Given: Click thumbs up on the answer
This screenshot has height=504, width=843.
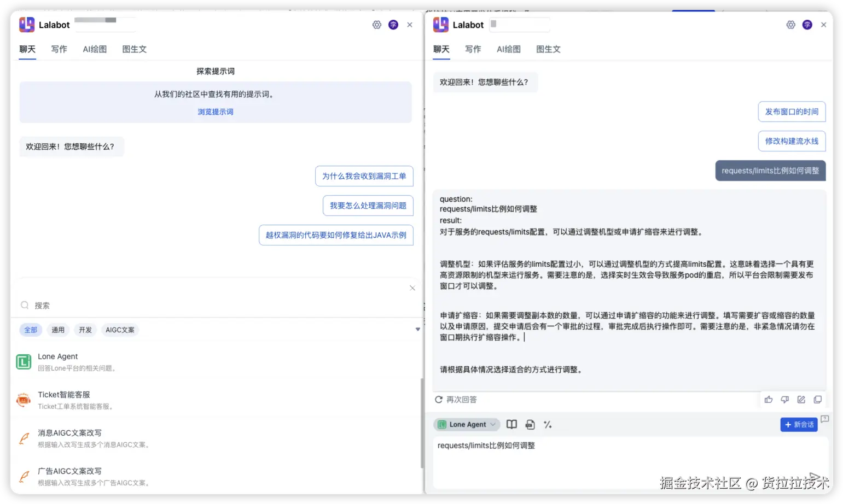Looking at the screenshot, I should 769,400.
